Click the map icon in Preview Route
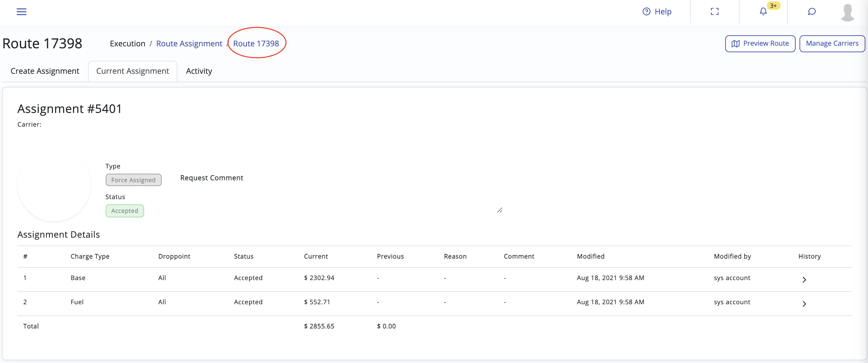 pyautogui.click(x=735, y=44)
